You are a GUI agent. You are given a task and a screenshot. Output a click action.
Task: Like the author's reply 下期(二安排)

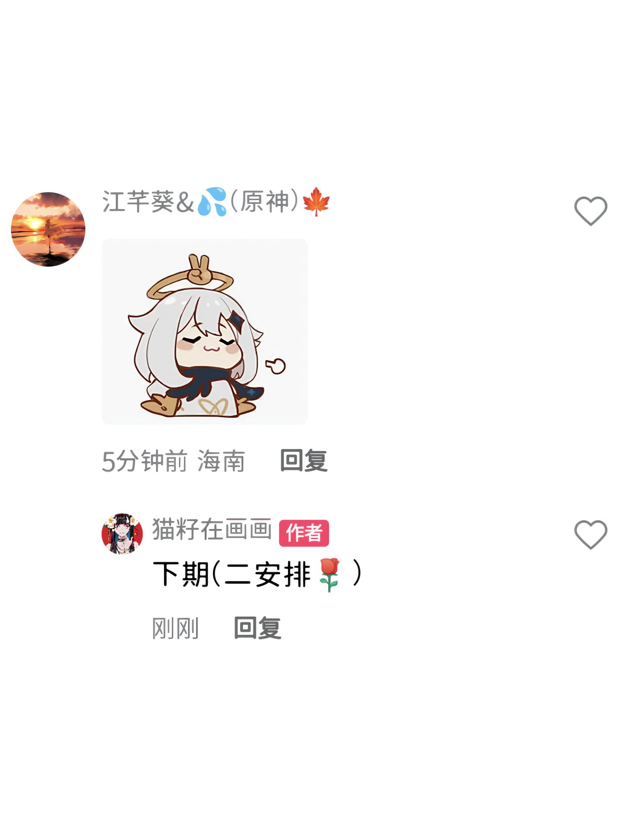pos(591,534)
